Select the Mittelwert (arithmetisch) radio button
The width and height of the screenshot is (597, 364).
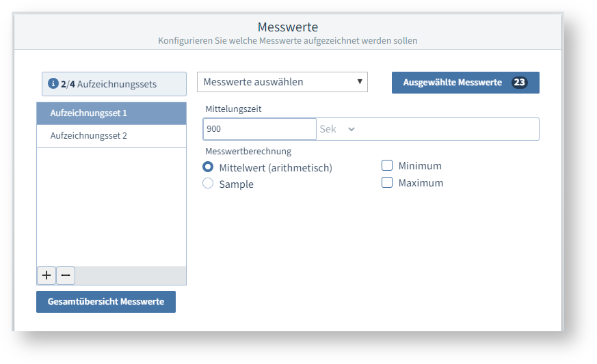coord(208,167)
